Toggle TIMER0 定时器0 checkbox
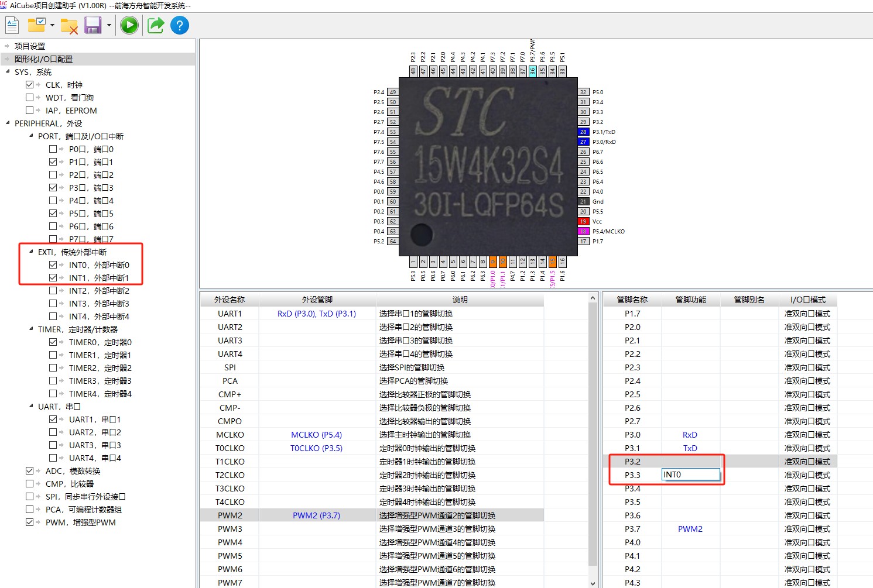Screen dimensions: 873x588 click(53, 342)
